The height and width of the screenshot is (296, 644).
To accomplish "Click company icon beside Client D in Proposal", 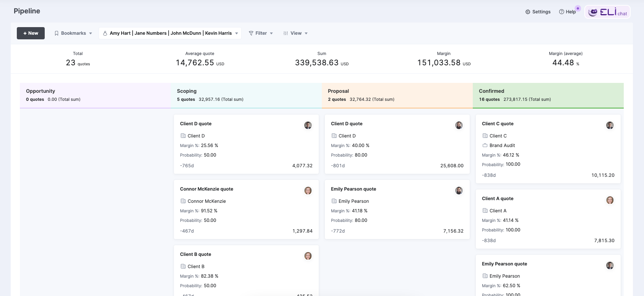I will click(334, 136).
